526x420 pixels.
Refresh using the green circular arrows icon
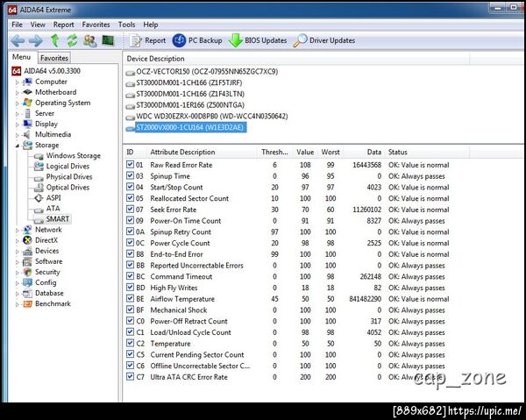72,40
